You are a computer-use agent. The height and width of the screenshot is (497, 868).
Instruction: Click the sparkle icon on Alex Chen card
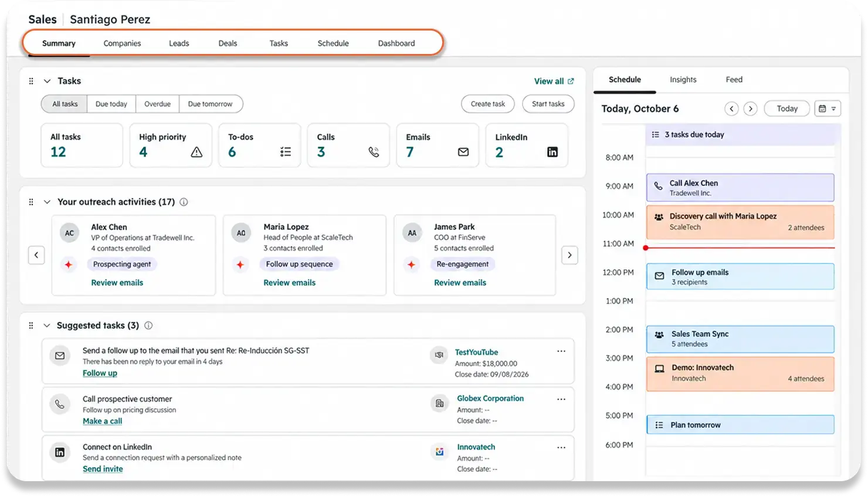69,265
